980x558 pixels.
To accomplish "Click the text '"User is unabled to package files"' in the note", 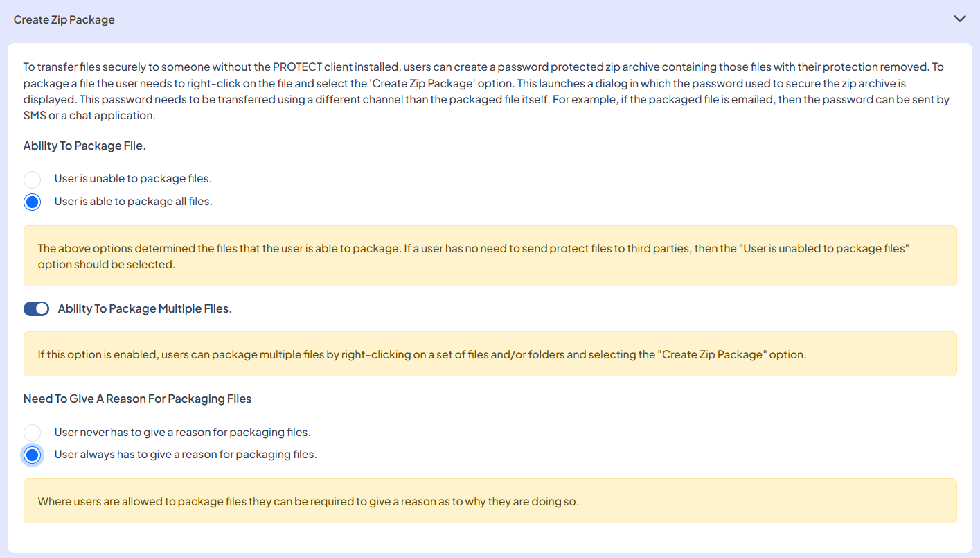I will click(822, 248).
